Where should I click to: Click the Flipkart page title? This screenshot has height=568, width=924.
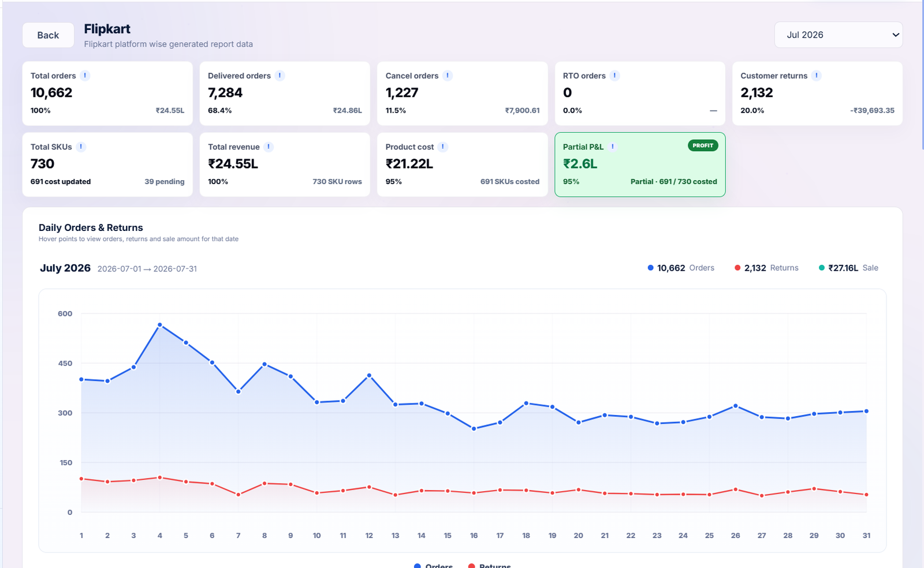click(x=107, y=29)
